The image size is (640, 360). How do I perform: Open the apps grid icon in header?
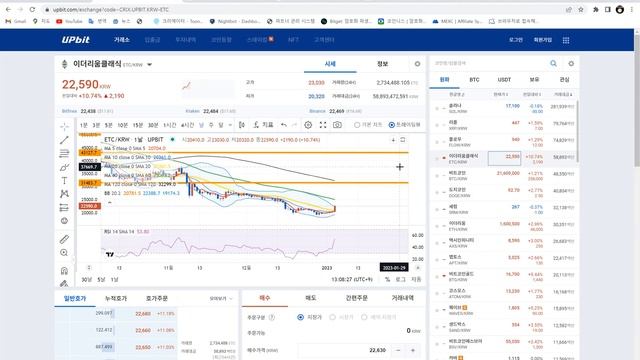point(566,40)
